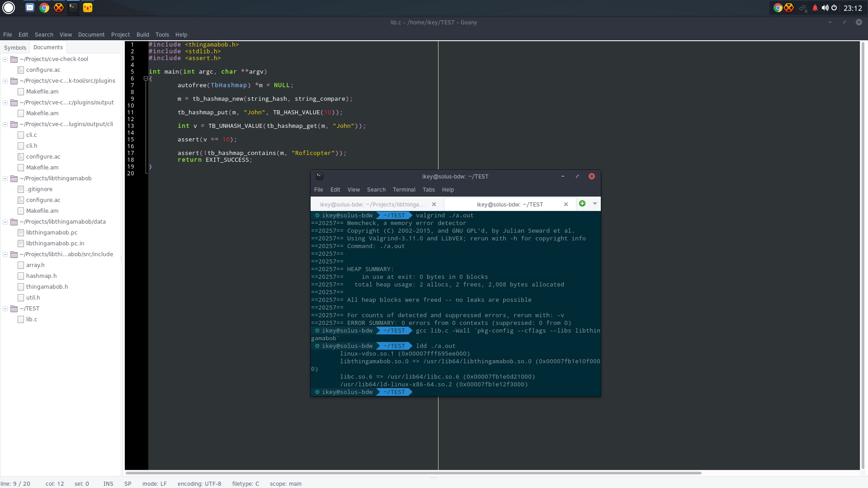This screenshot has height=488, width=868.
Task: Close the ~/Projects/libthinga terminal tab
Action: (x=434, y=204)
